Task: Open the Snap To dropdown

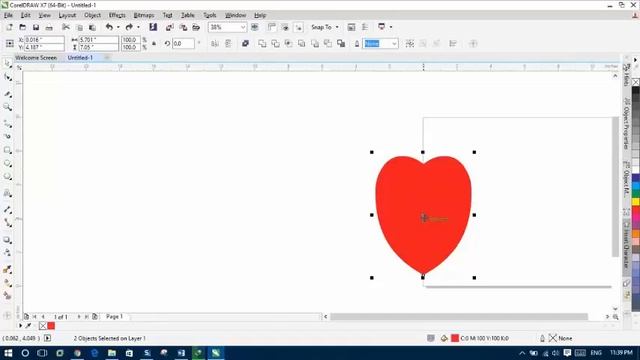Action: pos(325,27)
